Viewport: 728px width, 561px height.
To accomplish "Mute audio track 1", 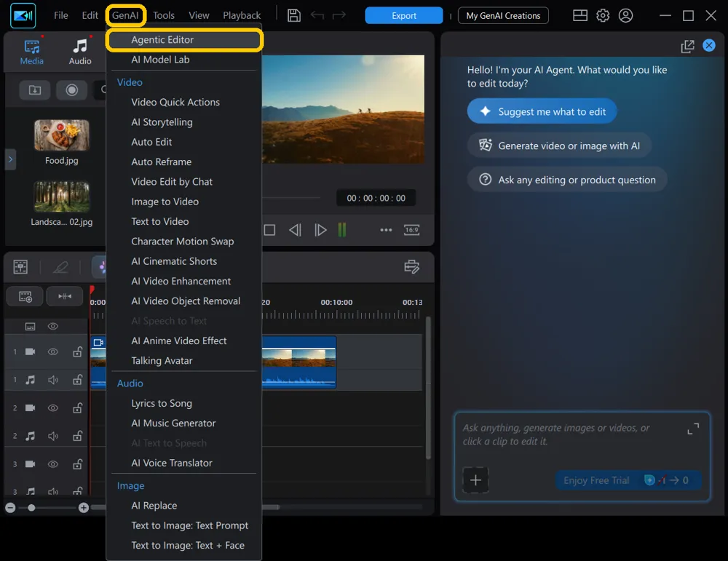I will coord(53,380).
